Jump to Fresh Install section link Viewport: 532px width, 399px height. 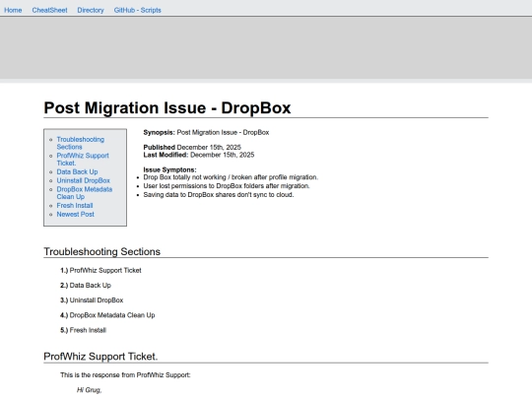pos(75,206)
